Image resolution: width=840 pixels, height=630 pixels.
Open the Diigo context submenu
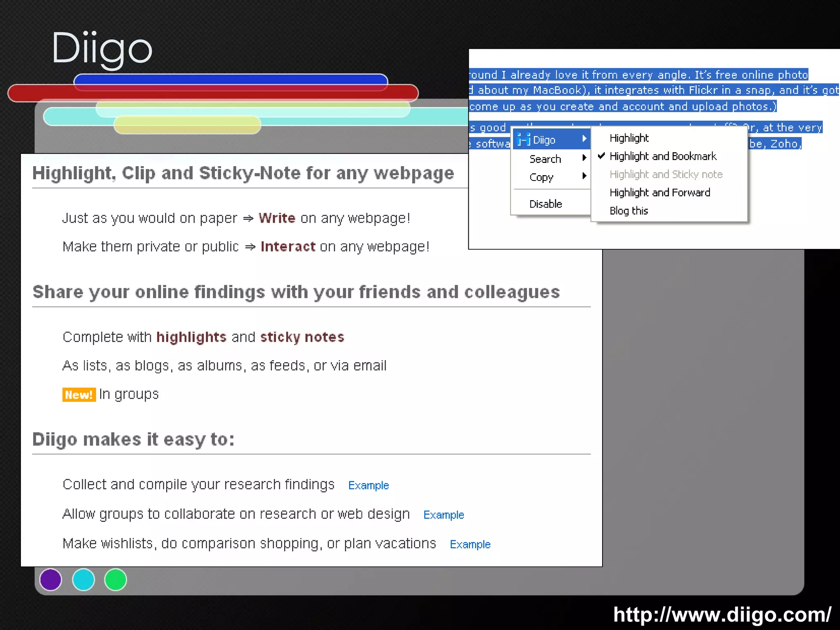552,139
